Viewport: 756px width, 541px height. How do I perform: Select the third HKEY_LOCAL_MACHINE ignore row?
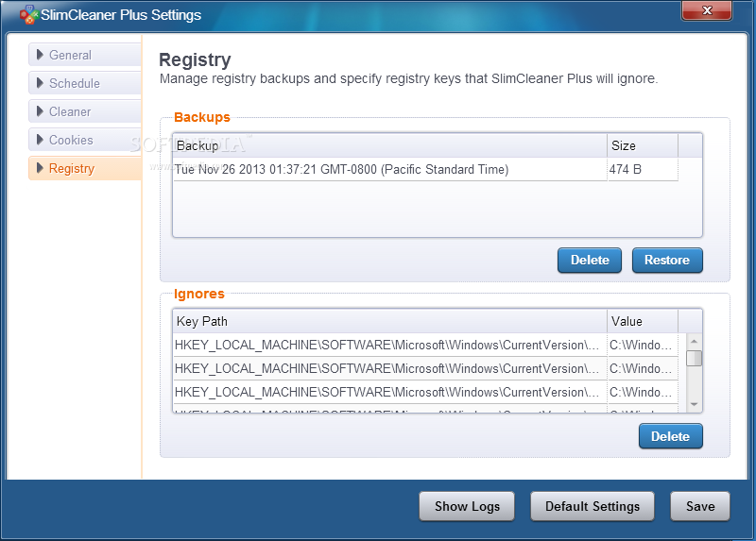(x=425, y=392)
